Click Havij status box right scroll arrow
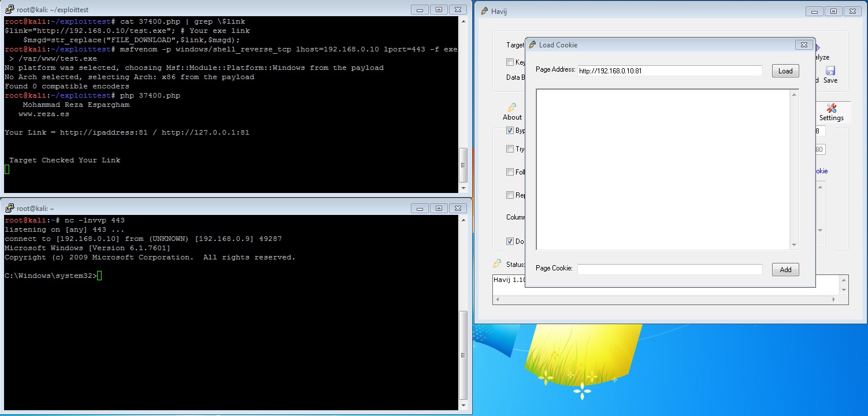 834,299
